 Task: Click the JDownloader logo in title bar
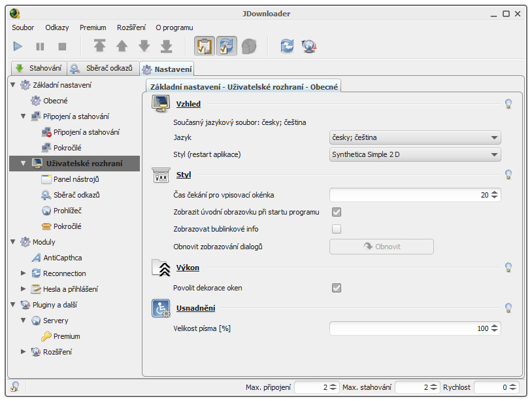tap(14, 14)
